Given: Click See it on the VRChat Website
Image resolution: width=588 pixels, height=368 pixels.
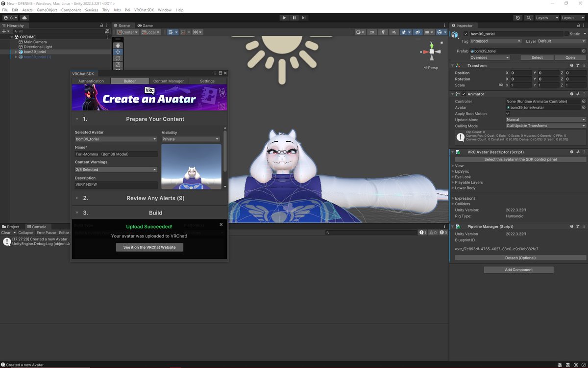Looking at the screenshot, I should pos(149,247).
